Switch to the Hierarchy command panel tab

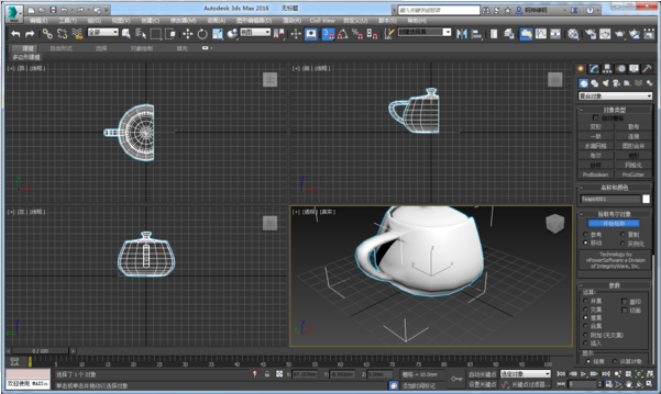pos(607,68)
